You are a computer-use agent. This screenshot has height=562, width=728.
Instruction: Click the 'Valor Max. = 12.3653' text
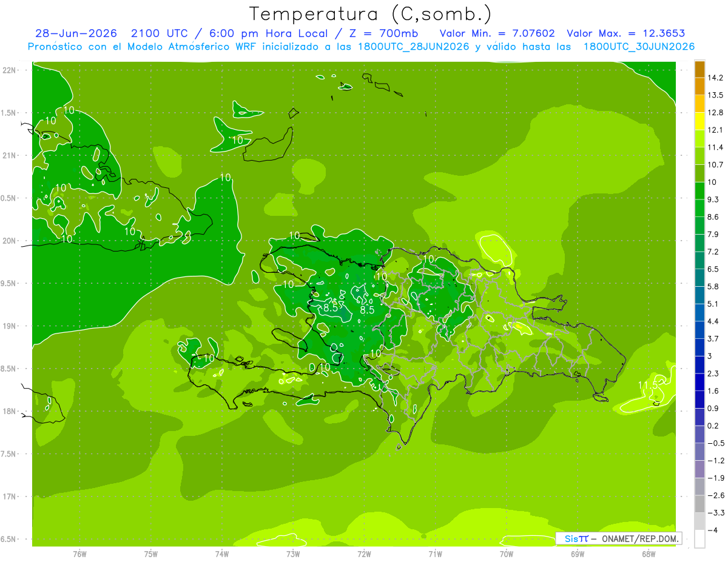(625, 33)
